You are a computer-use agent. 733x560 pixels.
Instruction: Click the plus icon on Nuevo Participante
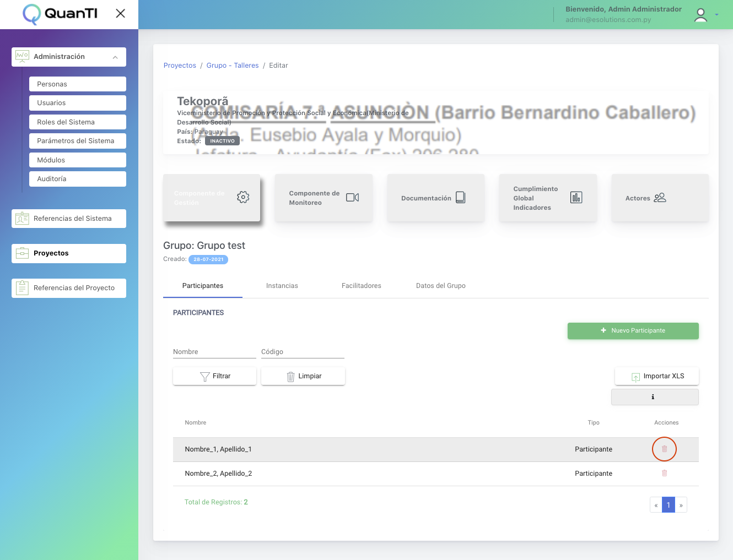coord(603,330)
